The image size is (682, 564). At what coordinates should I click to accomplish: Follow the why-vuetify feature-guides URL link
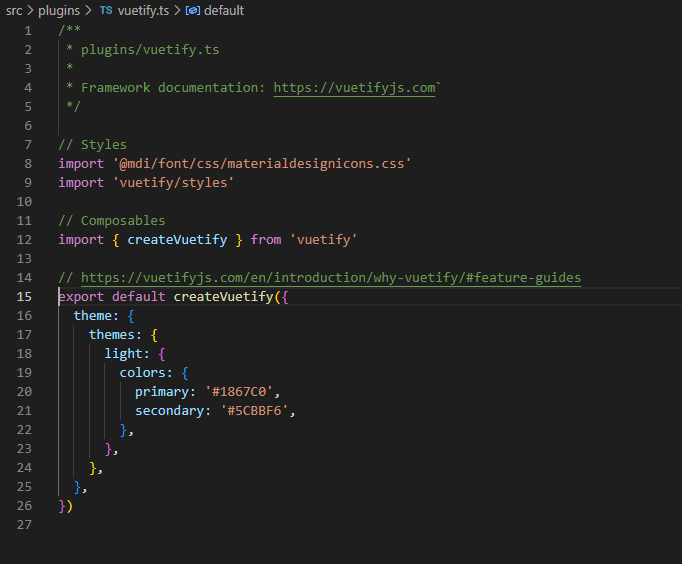click(331, 277)
